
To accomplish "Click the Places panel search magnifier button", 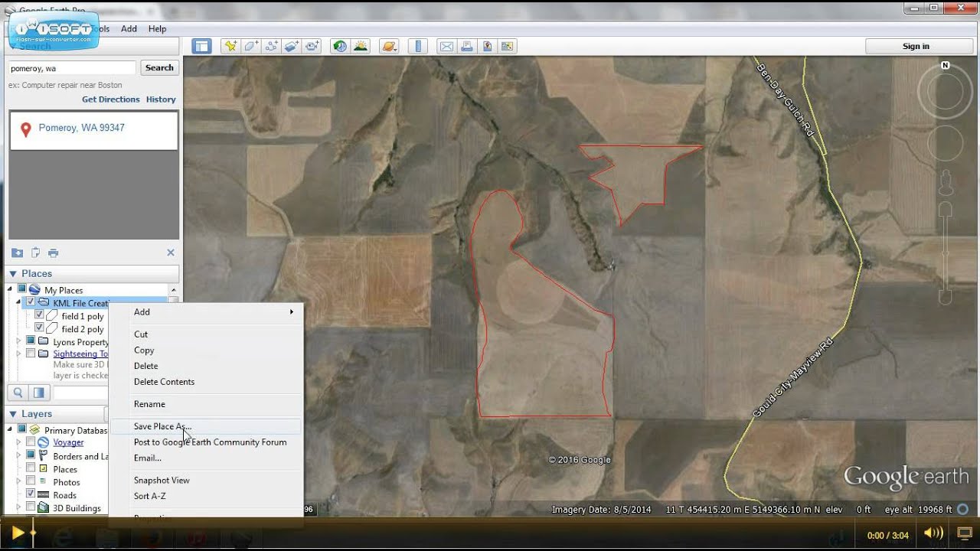I will 18,393.
